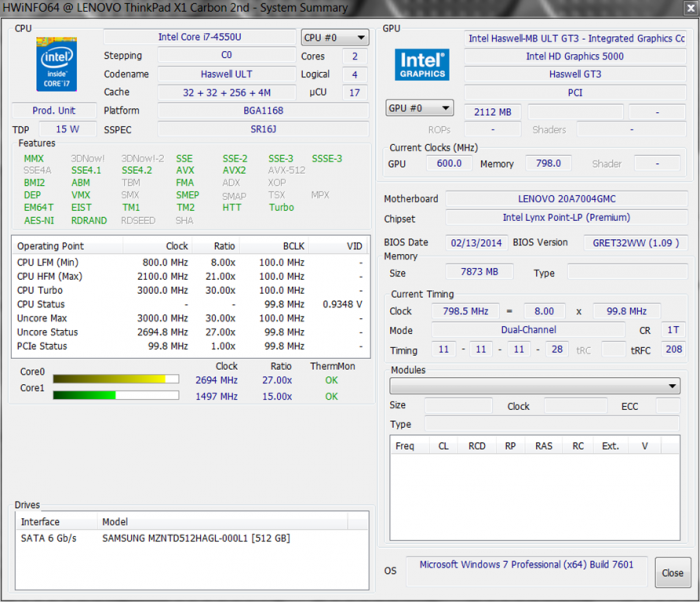
Task: Click the Core1 green usage bar
Action: [x=115, y=396]
